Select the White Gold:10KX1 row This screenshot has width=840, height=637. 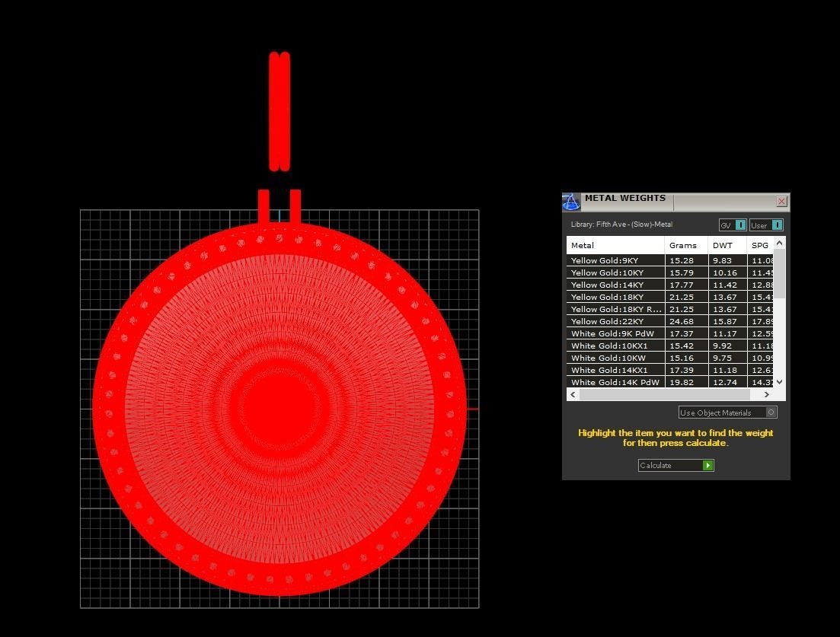pos(669,346)
